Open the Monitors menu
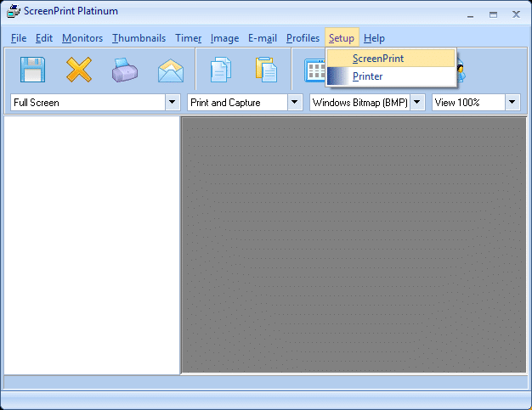Screen dimensions: 532x410 click(x=82, y=38)
